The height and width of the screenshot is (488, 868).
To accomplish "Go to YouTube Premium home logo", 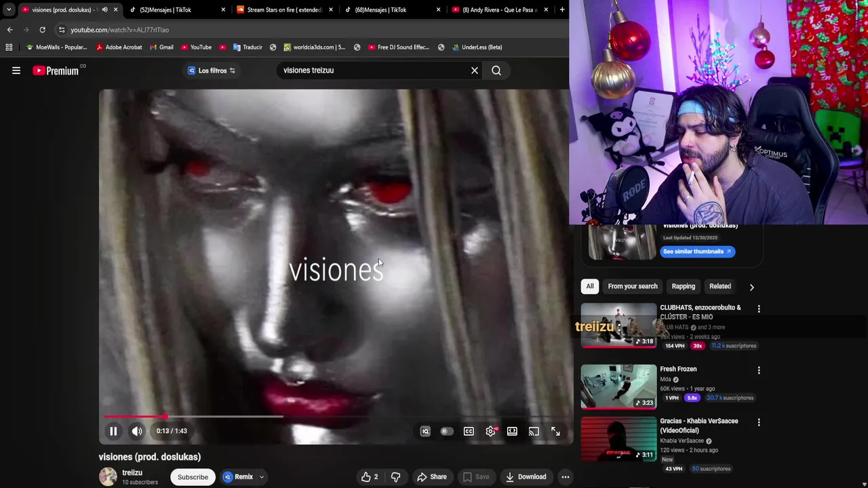I will click(x=56, y=70).
